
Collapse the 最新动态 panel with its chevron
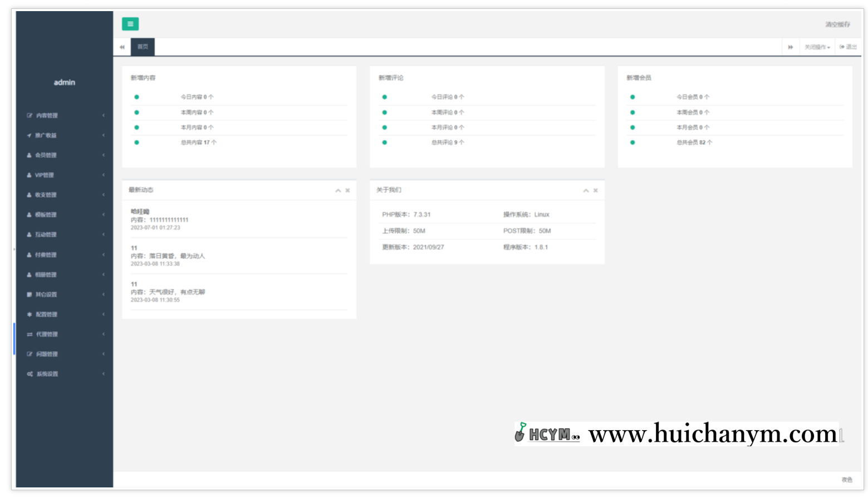click(x=338, y=191)
